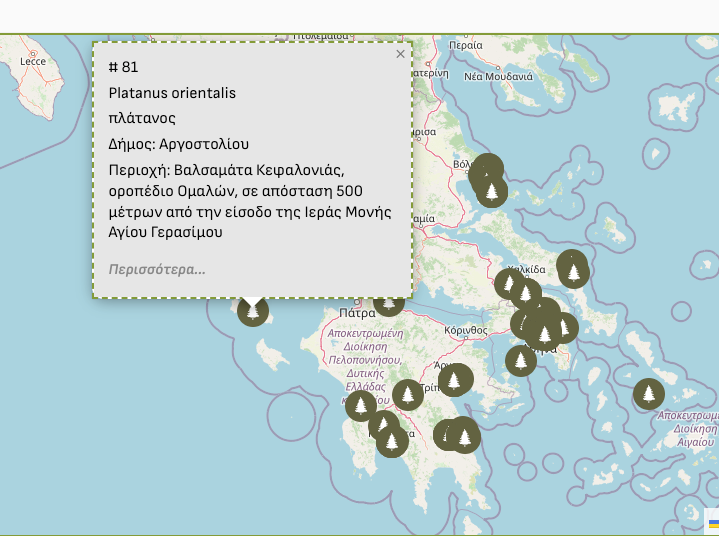Click the tree marker on Kefalonia island
The height and width of the screenshot is (536, 719).
(x=253, y=312)
